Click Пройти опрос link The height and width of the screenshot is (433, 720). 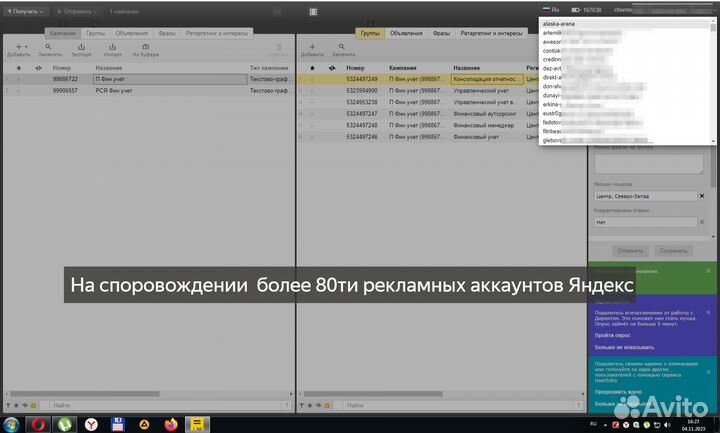pos(613,335)
